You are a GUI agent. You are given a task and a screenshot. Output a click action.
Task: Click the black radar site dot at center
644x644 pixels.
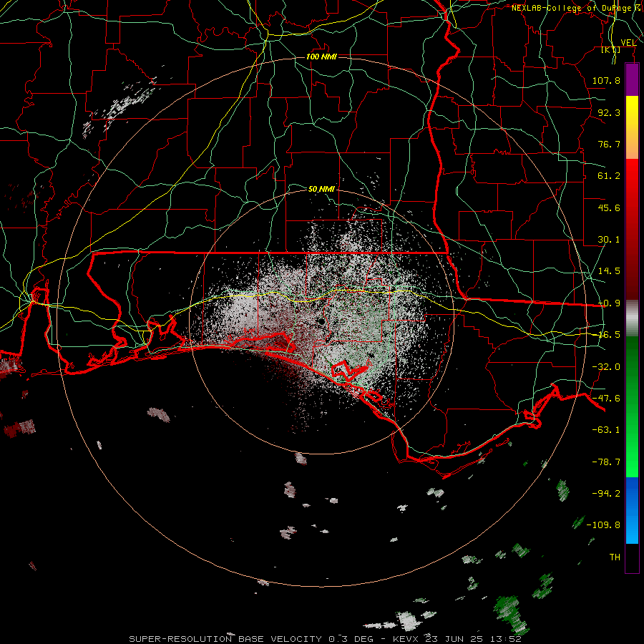[x=321, y=321]
